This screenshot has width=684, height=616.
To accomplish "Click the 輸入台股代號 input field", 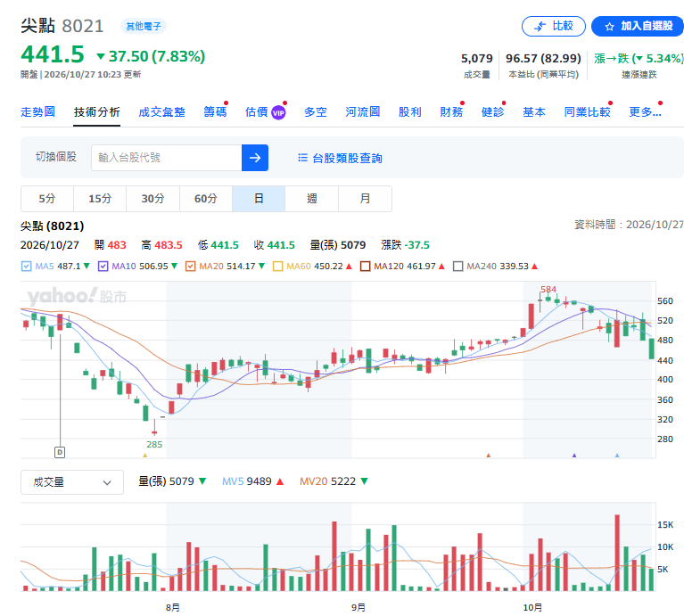I will pyautogui.click(x=167, y=158).
